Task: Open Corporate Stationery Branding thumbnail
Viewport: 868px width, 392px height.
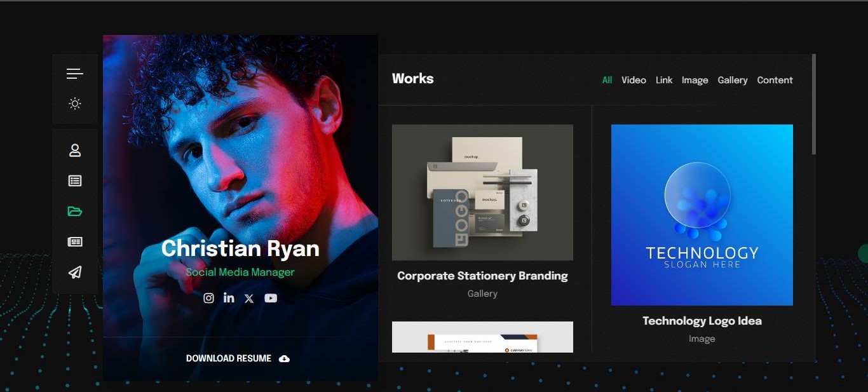Action: pos(482,193)
